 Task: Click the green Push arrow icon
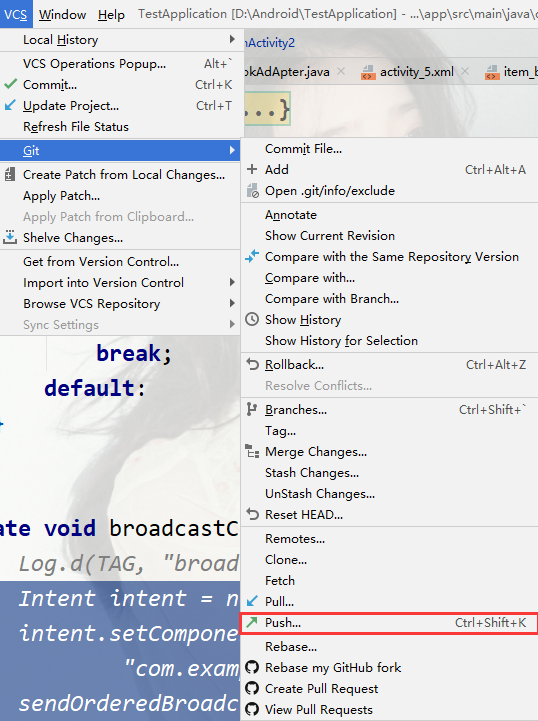[252, 622]
